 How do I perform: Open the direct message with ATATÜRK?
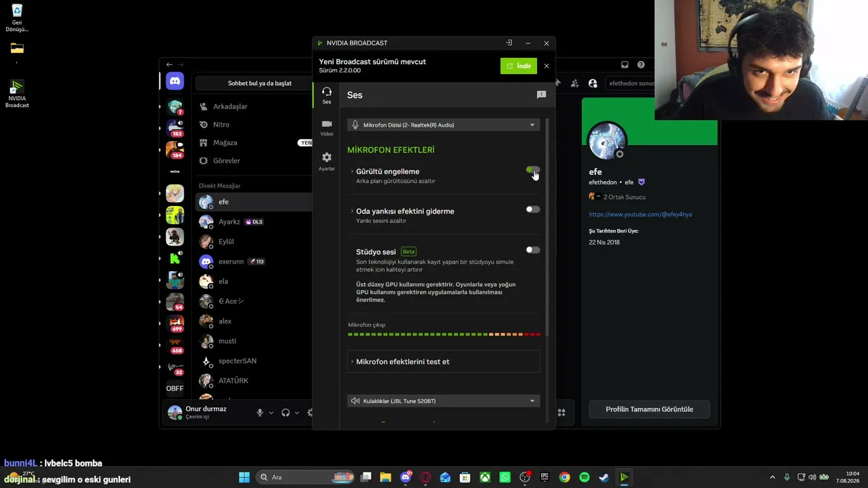click(254, 380)
